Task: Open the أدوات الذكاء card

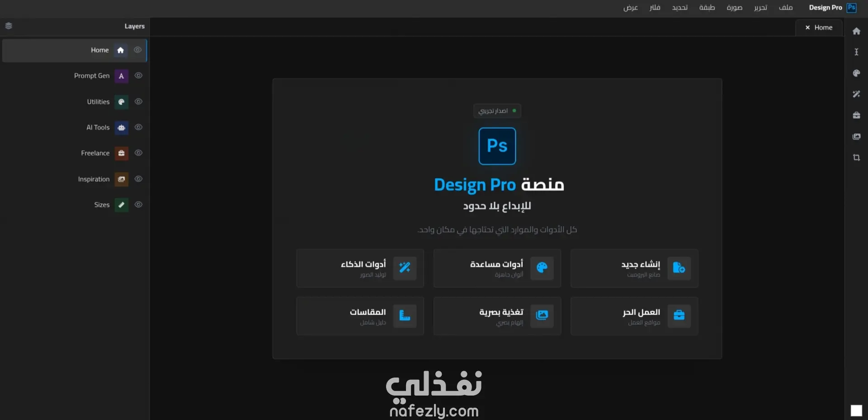Action: (360, 268)
